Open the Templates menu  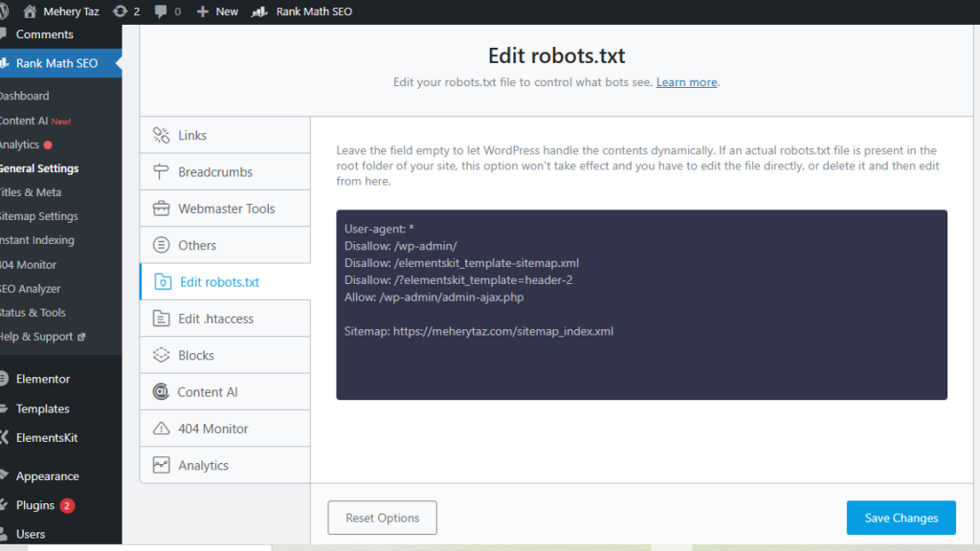tap(42, 409)
